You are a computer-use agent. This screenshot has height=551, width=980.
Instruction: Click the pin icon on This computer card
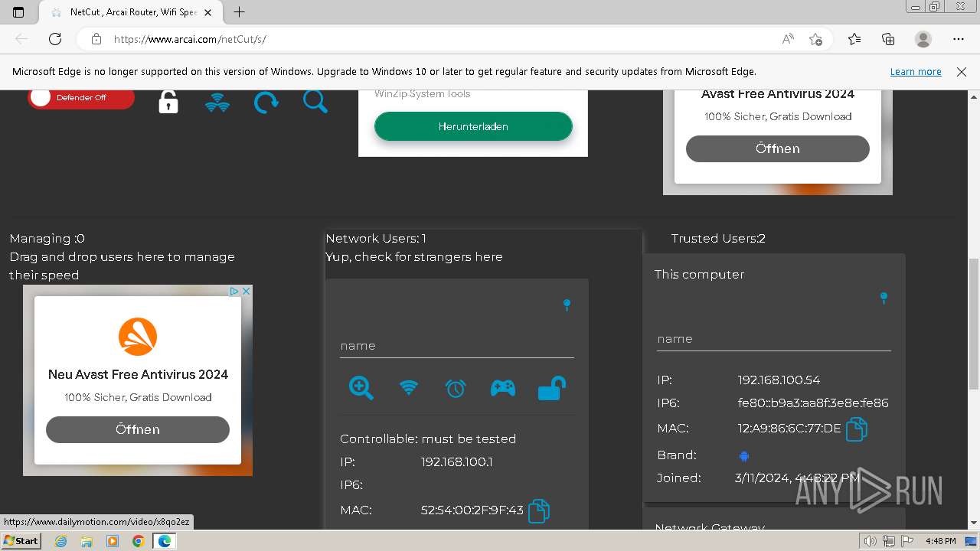pyautogui.click(x=884, y=298)
